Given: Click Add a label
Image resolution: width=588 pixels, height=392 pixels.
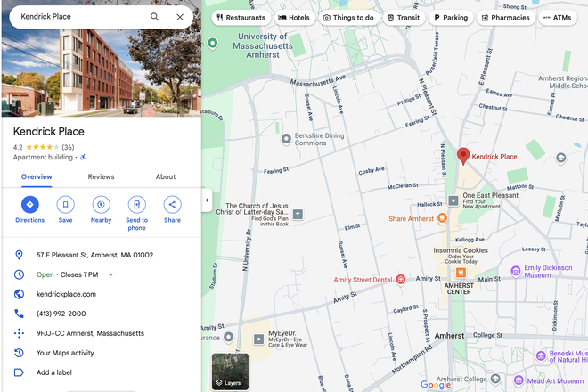Looking at the screenshot, I should (54, 372).
